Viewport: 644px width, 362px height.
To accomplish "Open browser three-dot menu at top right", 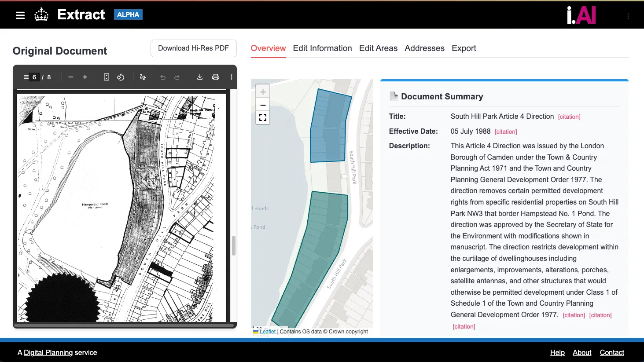I will point(628,16).
